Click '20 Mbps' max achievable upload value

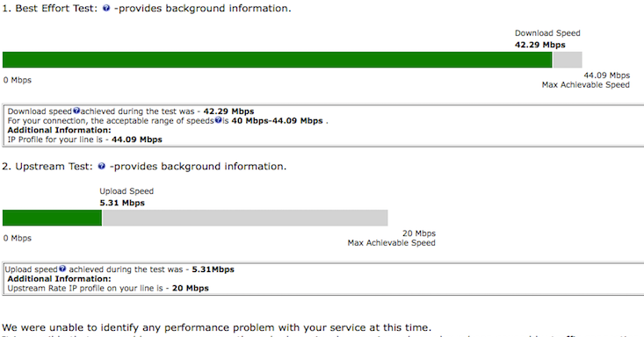click(x=419, y=233)
